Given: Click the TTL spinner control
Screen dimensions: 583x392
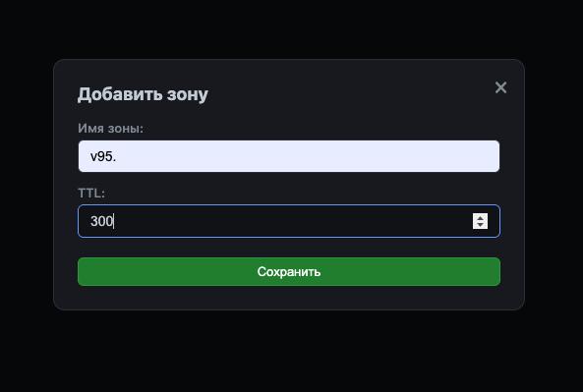Looking at the screenshot, I should (480, 221).
